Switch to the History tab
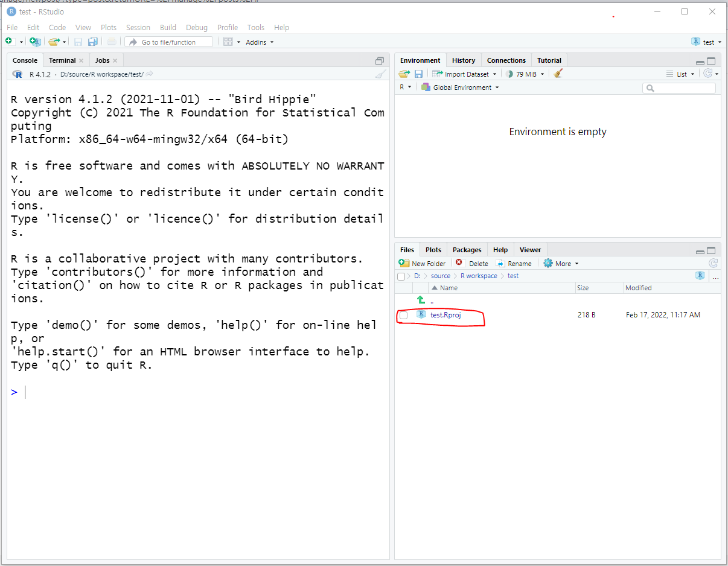This screenshot has width=728, height=566. pyautogui.click(x=464, y=60)
